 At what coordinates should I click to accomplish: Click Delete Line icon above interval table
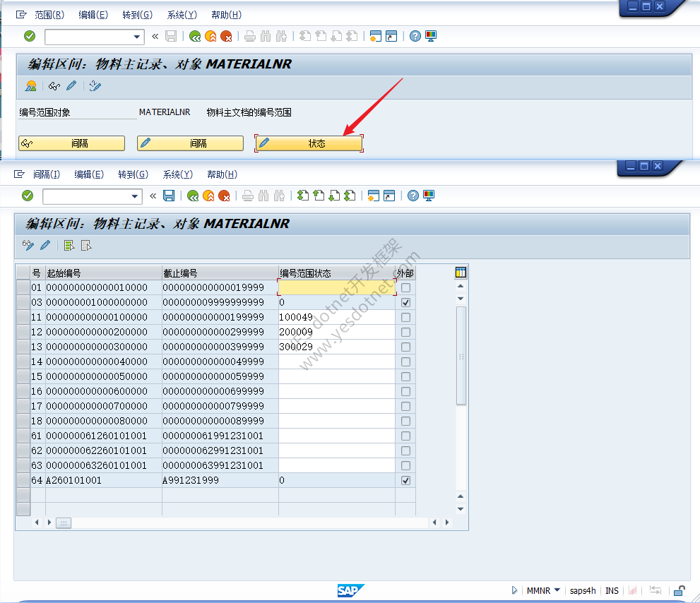[86, 245]
